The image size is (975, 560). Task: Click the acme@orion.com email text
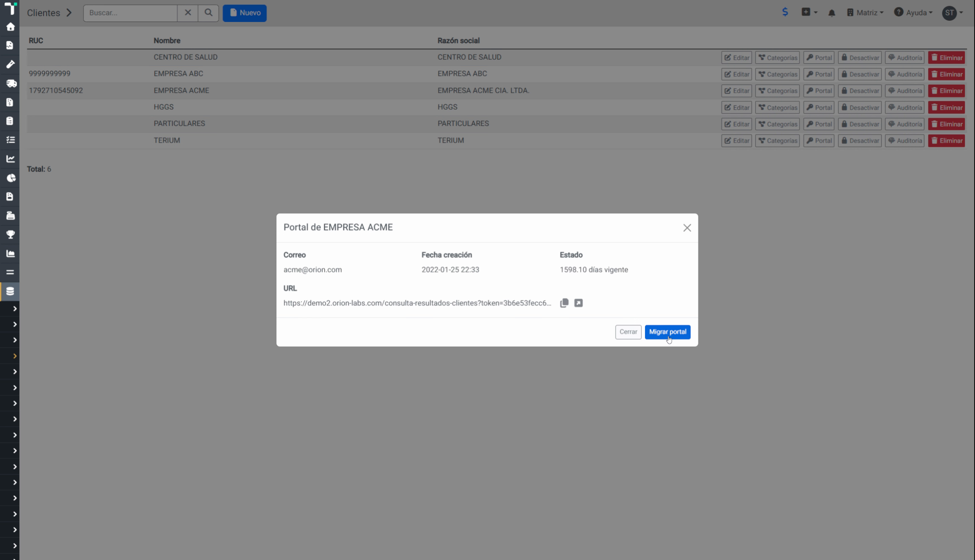pyautogui.click(x=313, y=270)
